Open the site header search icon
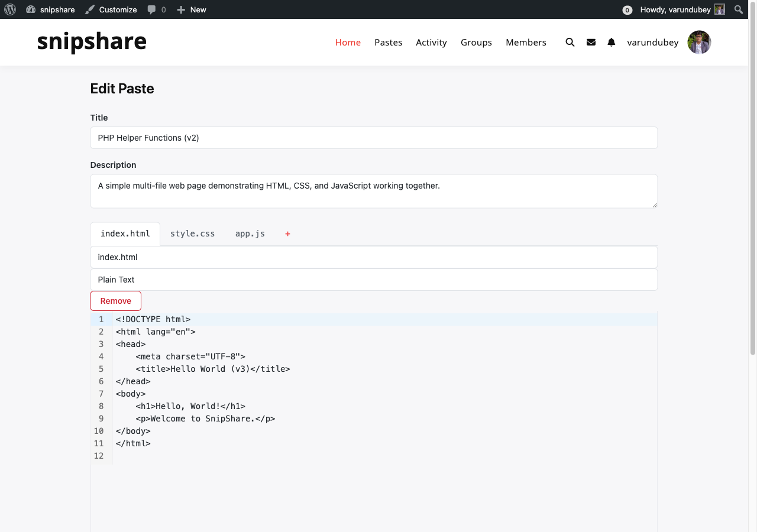This screenshot has width=757, height=532. pos(570,43)
